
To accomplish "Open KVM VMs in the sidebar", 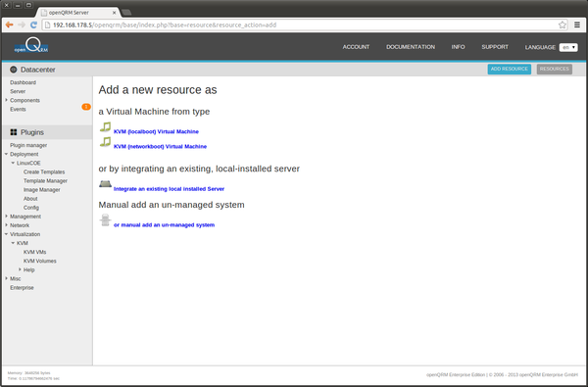I will click(35, 252).
